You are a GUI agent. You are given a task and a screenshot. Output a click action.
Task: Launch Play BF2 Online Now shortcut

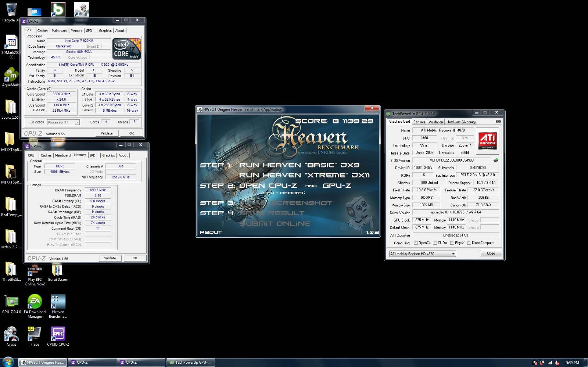(35, 276)
